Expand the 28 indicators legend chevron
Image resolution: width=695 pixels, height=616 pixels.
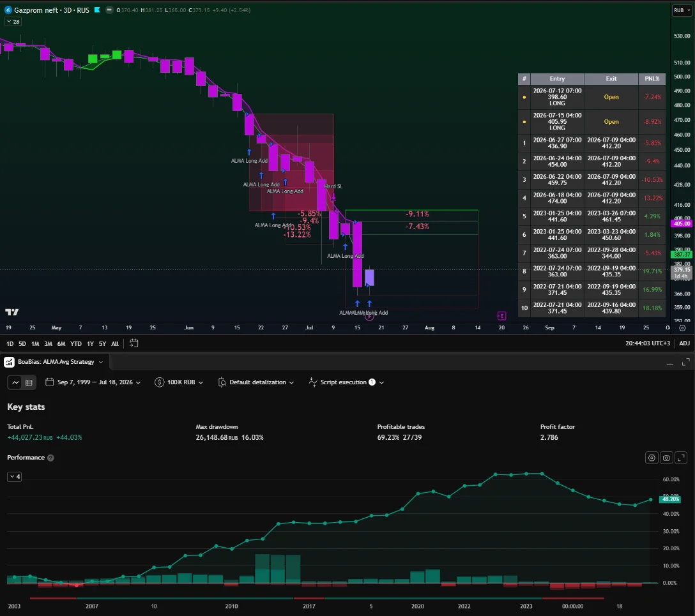tap(13, 21)
